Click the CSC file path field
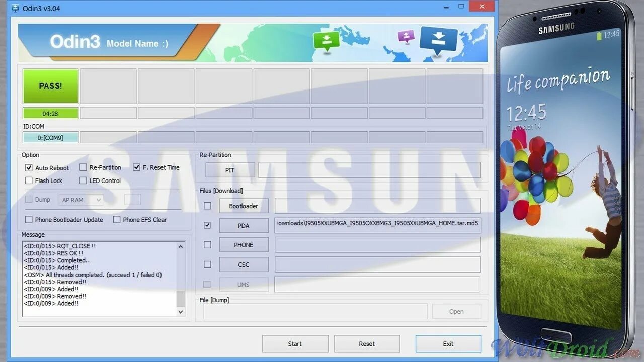Image resolution: width=644 pixels, height=362 pixels. tap(377, 264)
